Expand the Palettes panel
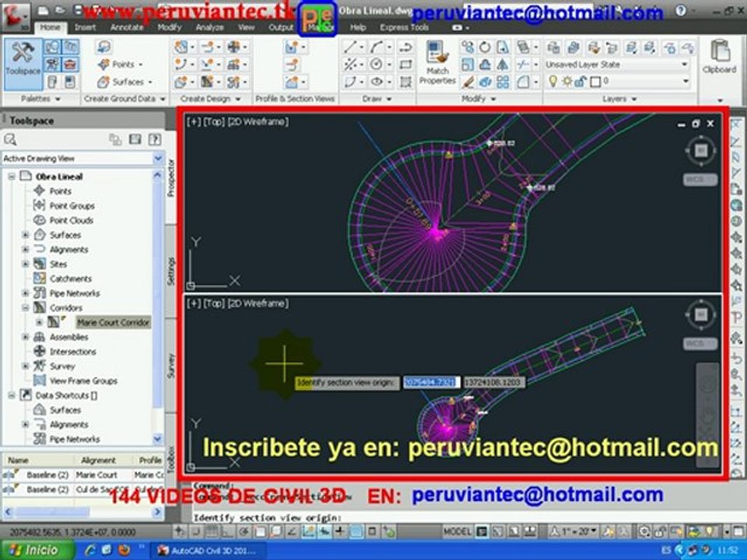 tap(40, 99)
